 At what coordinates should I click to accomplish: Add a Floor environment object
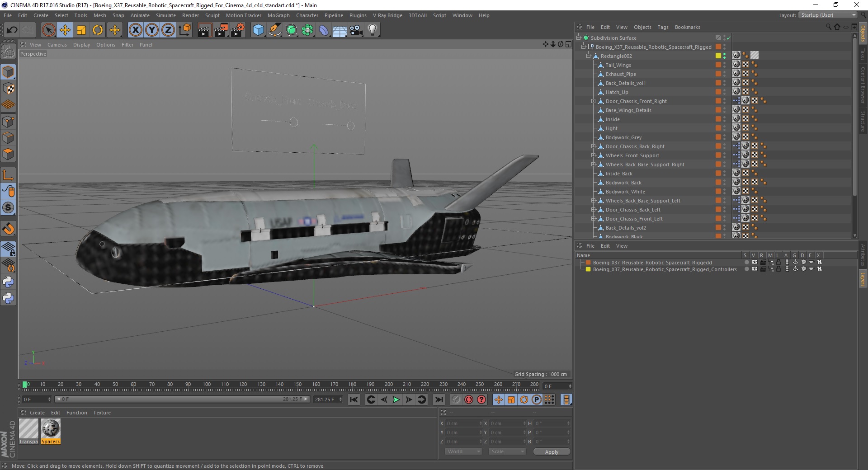(x=340, y=31)
